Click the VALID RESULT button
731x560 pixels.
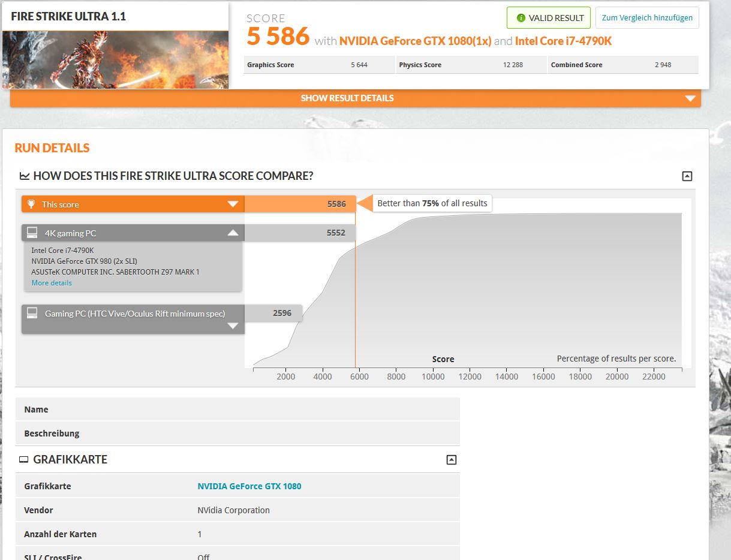549,18
